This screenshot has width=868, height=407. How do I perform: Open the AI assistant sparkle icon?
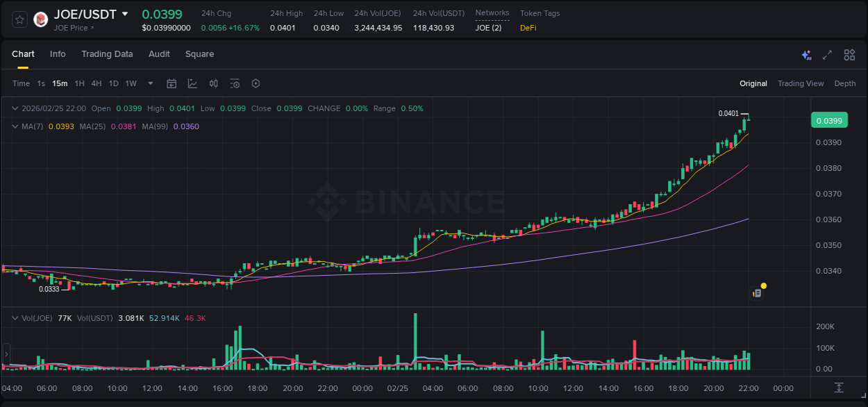pyautogui.click(x=806, y=55)
